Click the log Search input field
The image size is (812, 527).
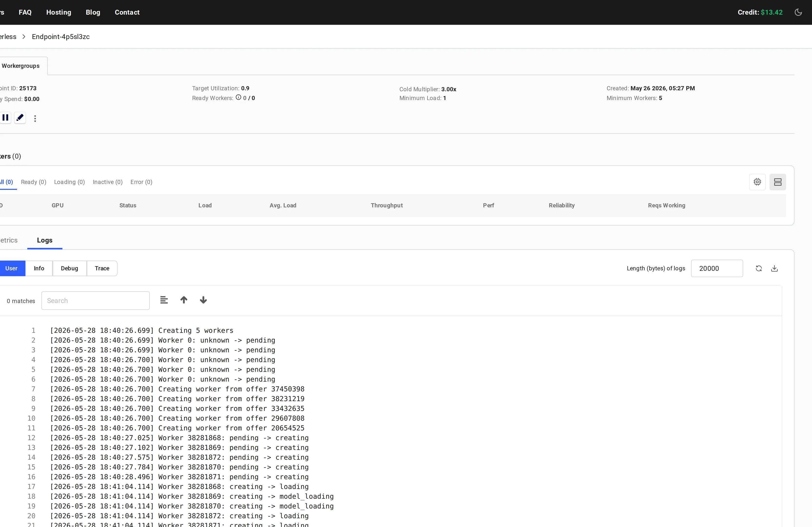pyautogui.click(x=96, y=301)
